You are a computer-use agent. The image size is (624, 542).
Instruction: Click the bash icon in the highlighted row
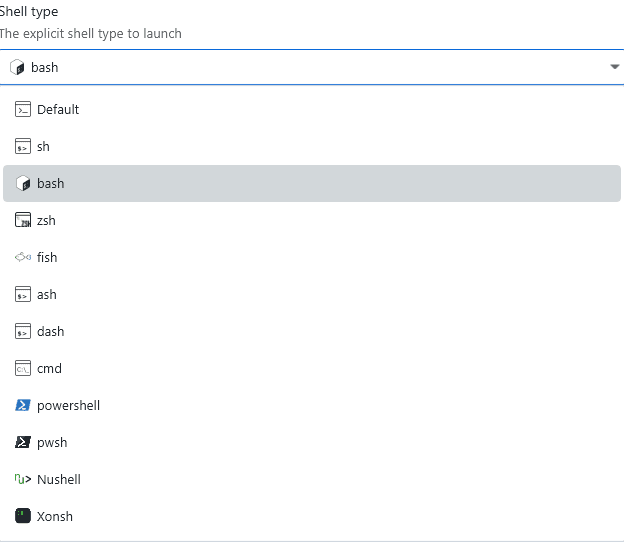pos(23,184)
